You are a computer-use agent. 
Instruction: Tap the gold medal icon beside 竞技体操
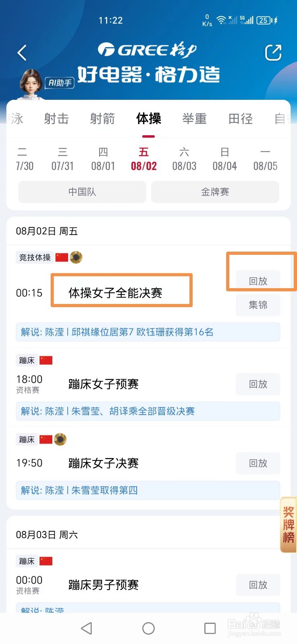76,257
